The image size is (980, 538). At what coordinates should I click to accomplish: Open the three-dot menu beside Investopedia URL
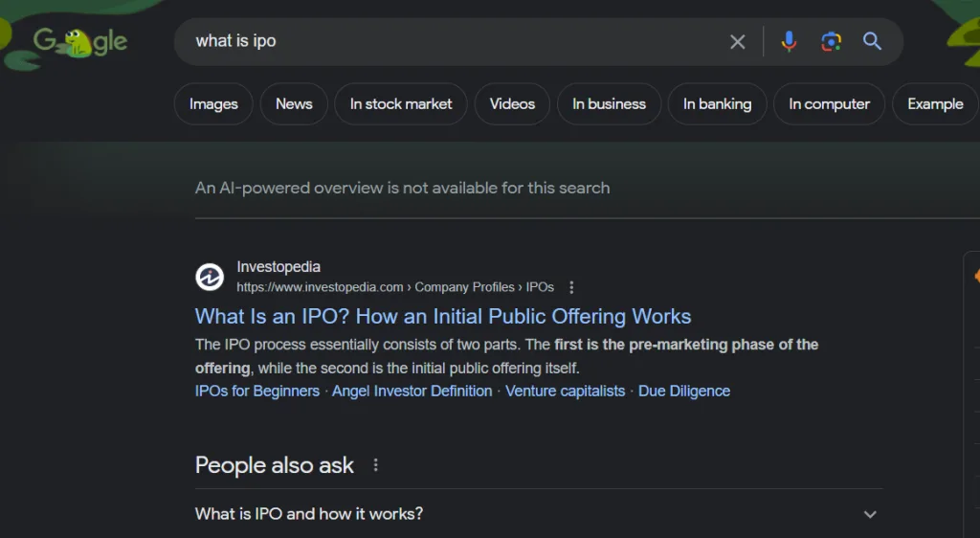pos(571,287)
